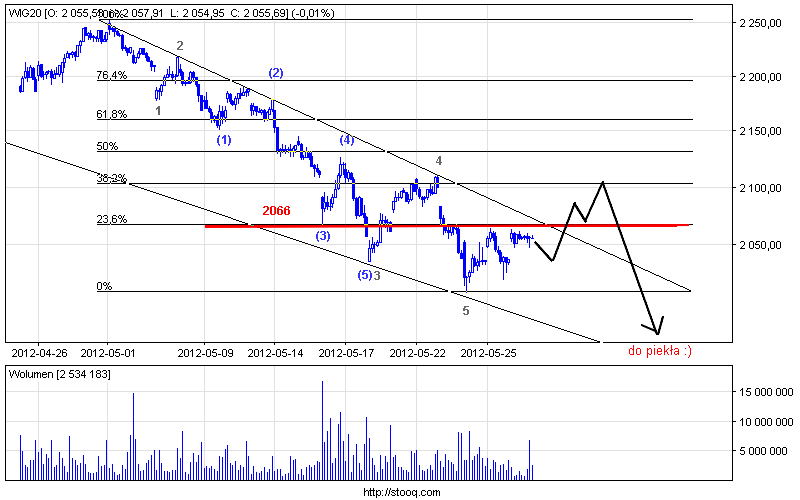The height and width of the screenshot is (500, 800).
Task: Click the Wolumen panel label
Action: pyautogui.click(x=59, y=374)
